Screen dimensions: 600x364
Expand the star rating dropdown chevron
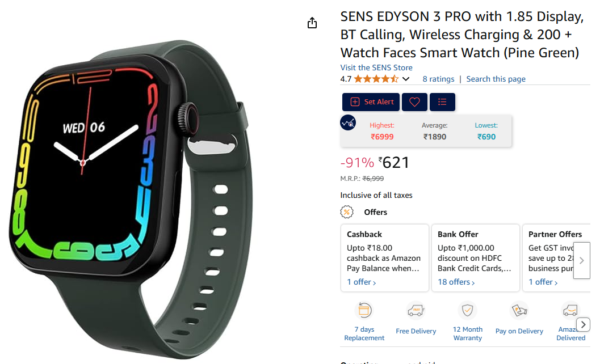click(406, 79)
